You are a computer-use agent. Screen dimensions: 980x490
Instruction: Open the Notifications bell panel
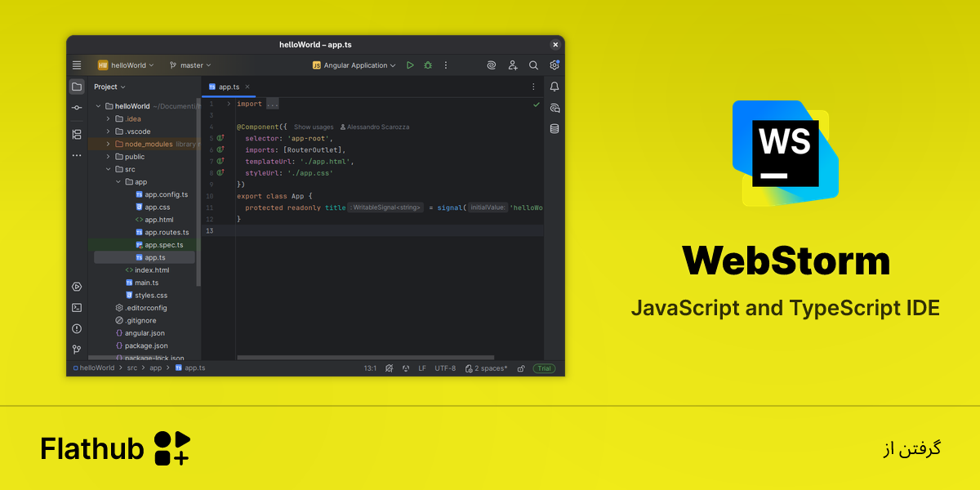pyautogui.click(x=555, y=87)
